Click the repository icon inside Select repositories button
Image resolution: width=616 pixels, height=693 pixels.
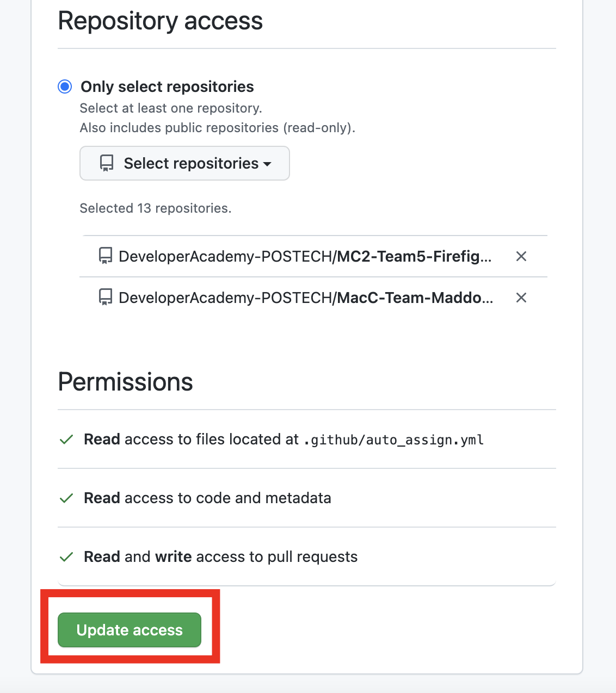click(x=107, y=163)
